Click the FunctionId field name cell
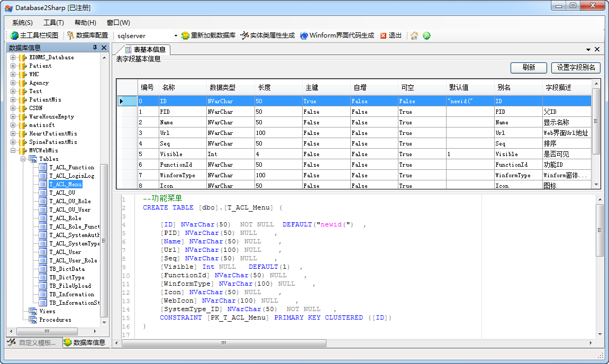 [183, 165]
